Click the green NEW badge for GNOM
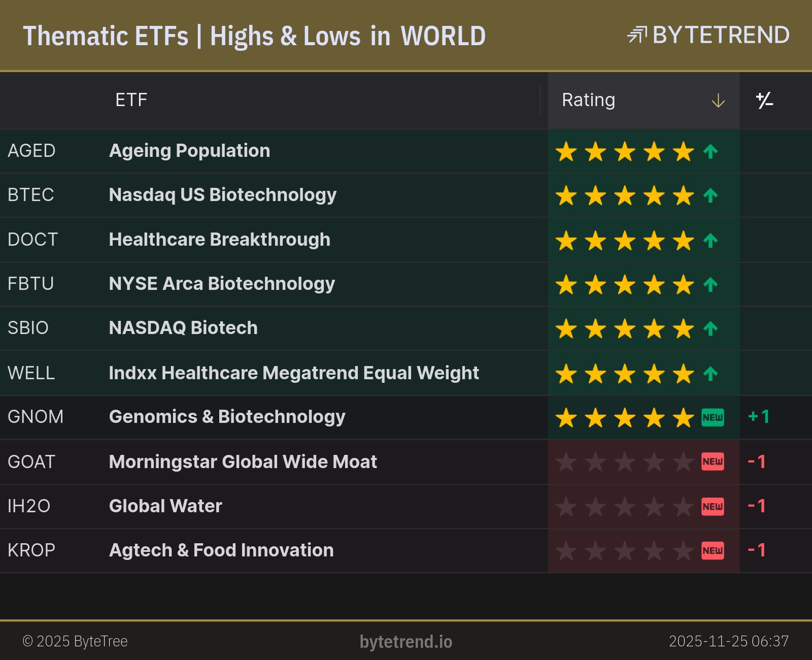 coord(713,417)
